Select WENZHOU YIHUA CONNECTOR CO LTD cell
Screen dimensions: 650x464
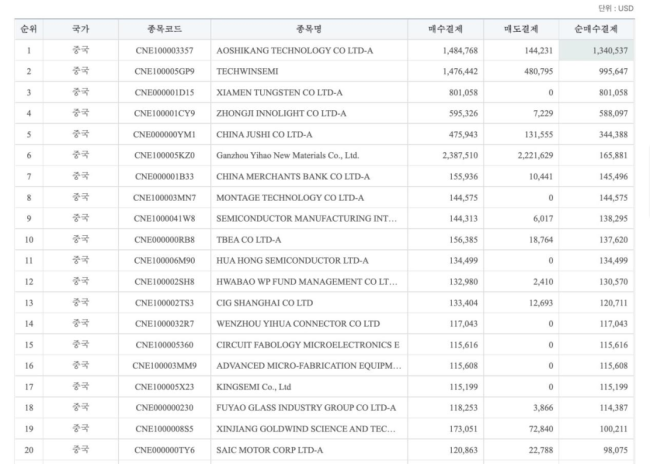(309, 323)
